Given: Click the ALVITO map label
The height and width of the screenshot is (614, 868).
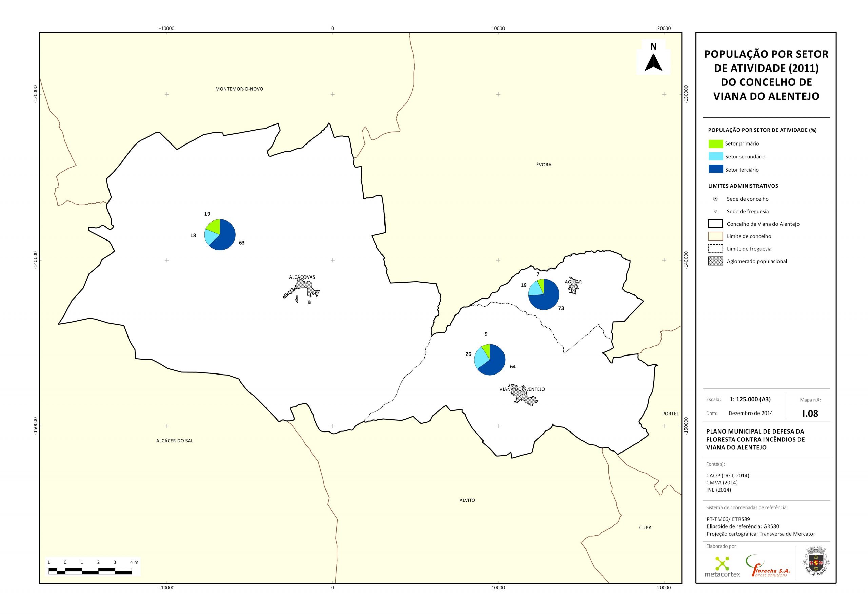Looking at the screenshot, I should pyautogui.click(x=467, y=500).
